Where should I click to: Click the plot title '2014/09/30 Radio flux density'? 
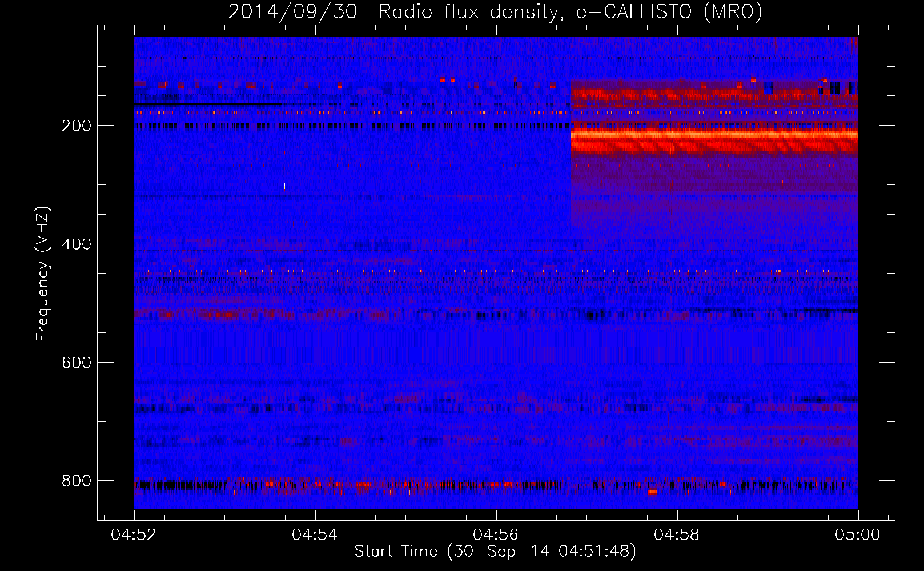pos(495,11)
